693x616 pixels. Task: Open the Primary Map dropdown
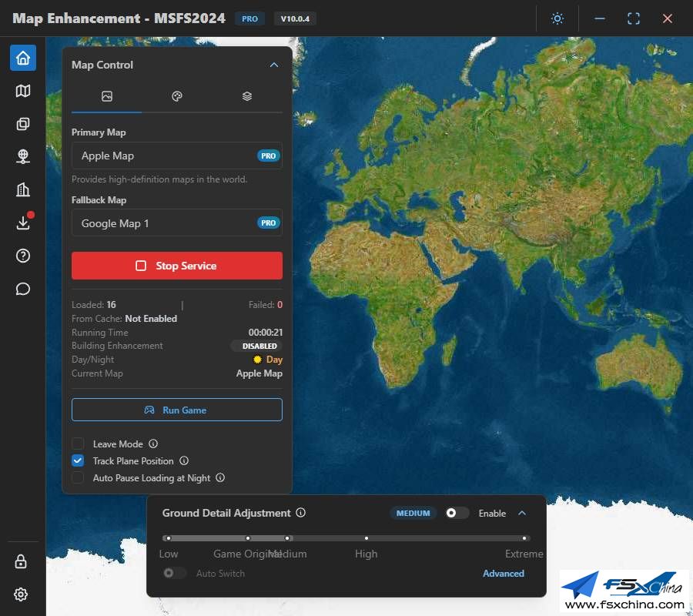(x=177, y=156)
